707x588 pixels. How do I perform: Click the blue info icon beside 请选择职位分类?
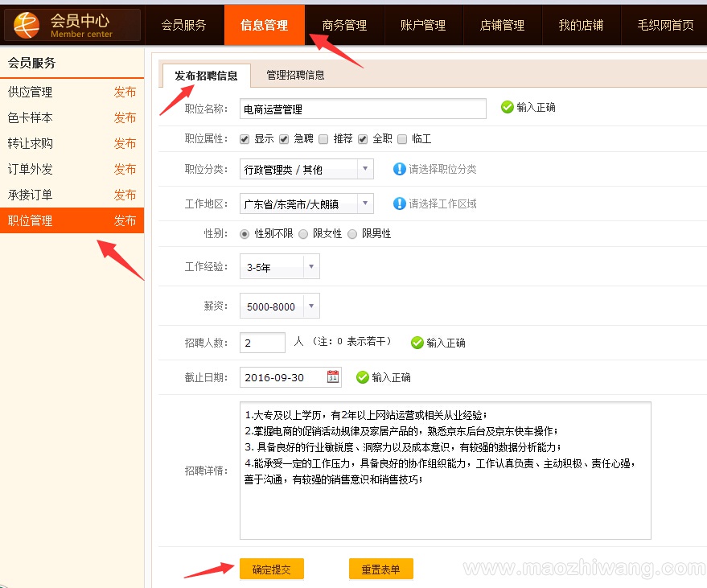coord(399,169)
